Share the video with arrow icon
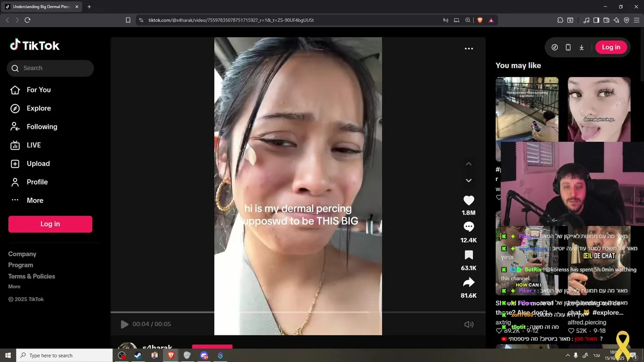The width and height of the screenshot is (644, 362). point(468,282)
